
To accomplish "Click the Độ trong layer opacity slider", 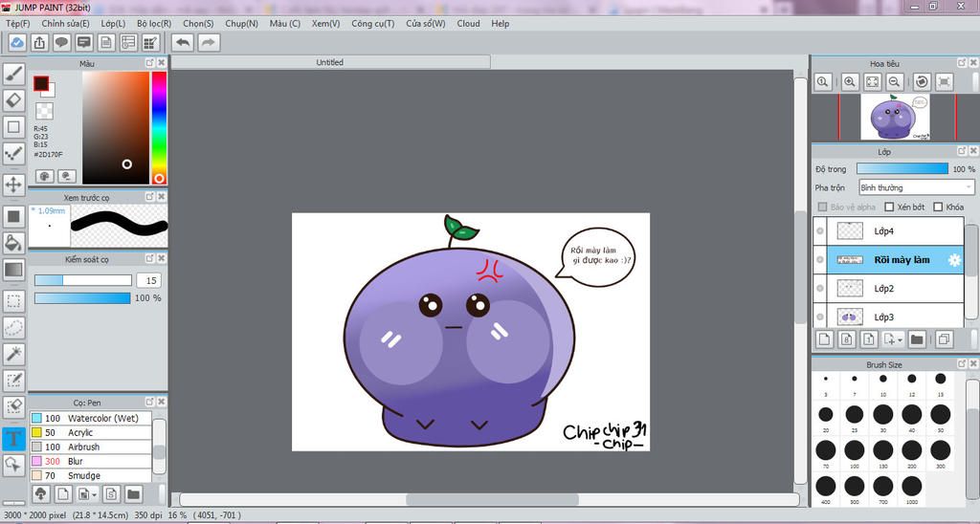I will point(902,168).
